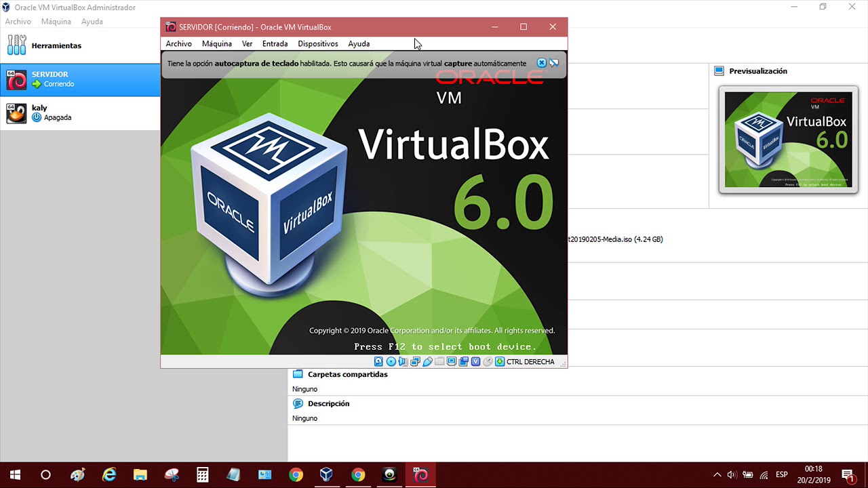
Task: Open the Action Center notifications
Action: pyautogui.click(x=848, y=475)
